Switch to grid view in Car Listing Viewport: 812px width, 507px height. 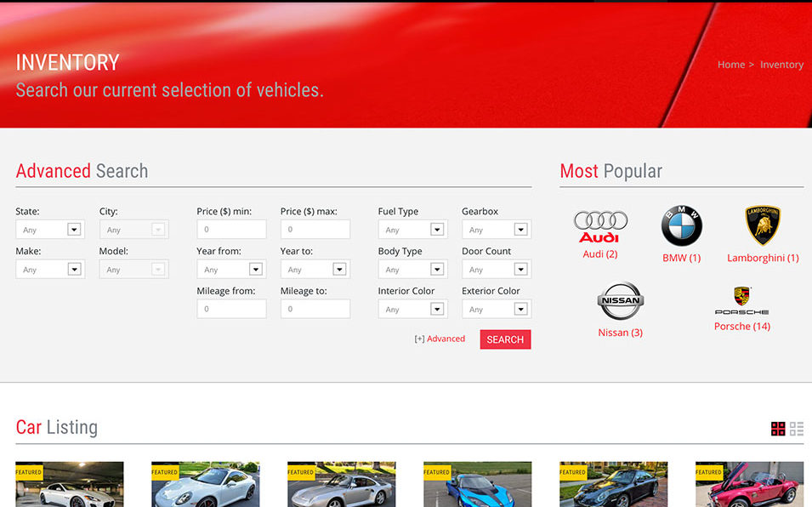click(x=777, y=429)
